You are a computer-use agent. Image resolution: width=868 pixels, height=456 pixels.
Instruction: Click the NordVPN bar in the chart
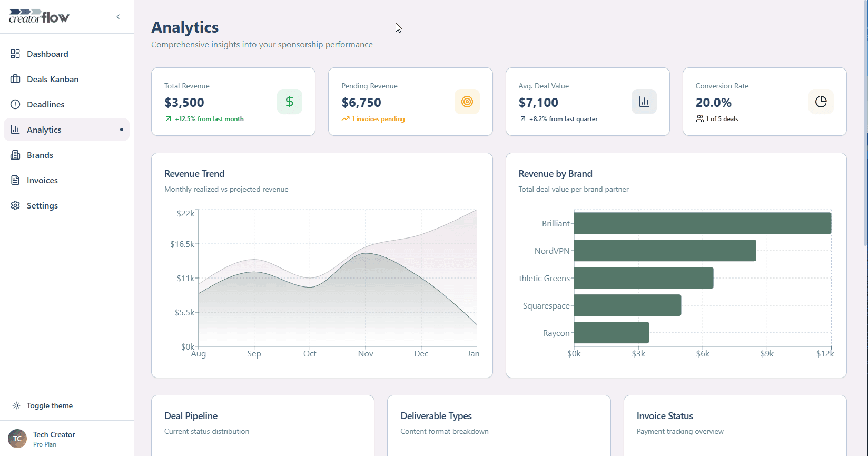coord(665,251)
